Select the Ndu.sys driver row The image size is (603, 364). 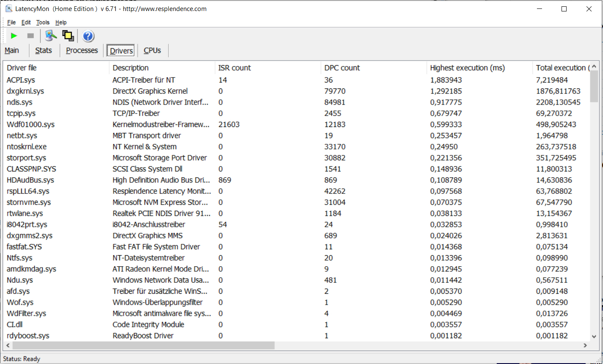(296, 280)
